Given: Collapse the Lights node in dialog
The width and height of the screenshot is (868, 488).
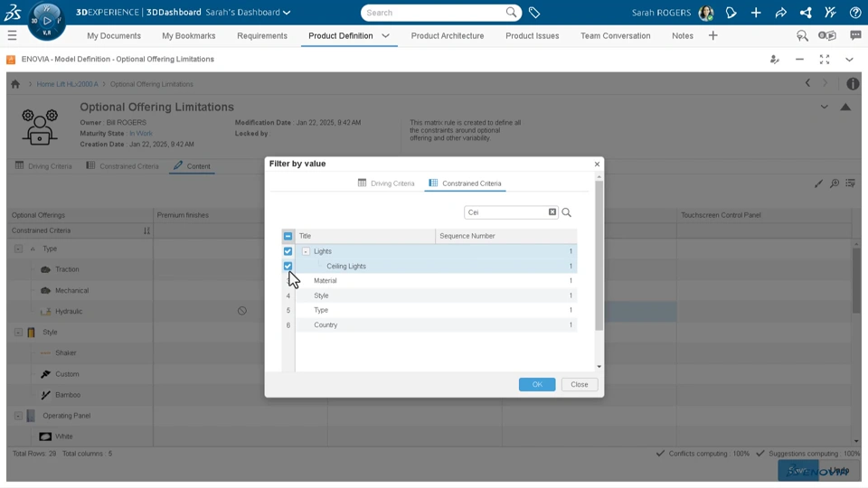Looking at the screenshot, I should pos(306,251).
